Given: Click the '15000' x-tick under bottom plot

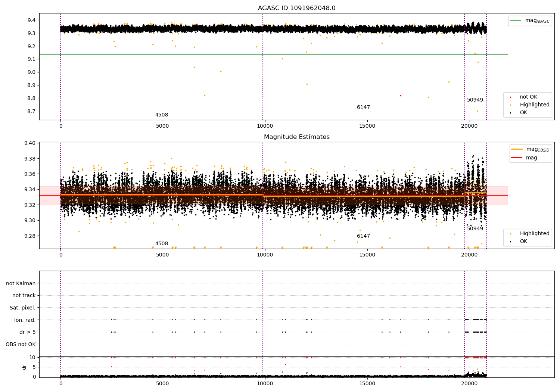Looking at the screenshot, I should click(367, 383).
